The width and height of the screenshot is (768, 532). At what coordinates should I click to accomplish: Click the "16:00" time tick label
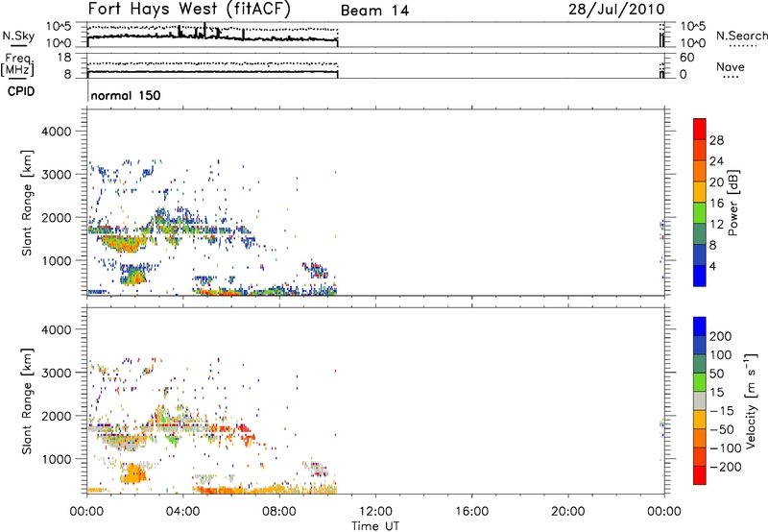471,512
